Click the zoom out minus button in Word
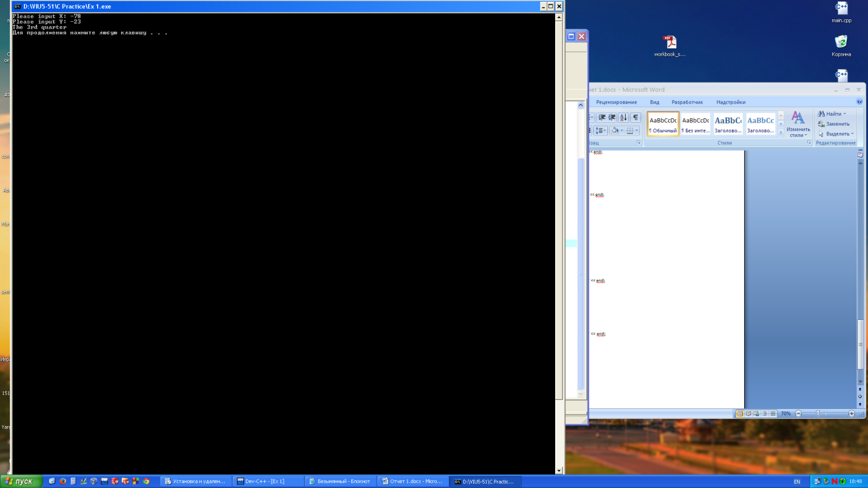This screenshot has width=868, height=488. coord(798,413)
